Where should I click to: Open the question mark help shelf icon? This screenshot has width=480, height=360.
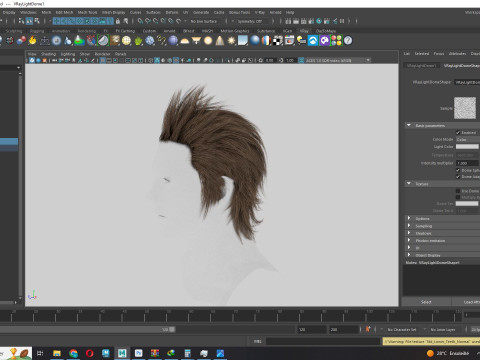pos(348,41)
